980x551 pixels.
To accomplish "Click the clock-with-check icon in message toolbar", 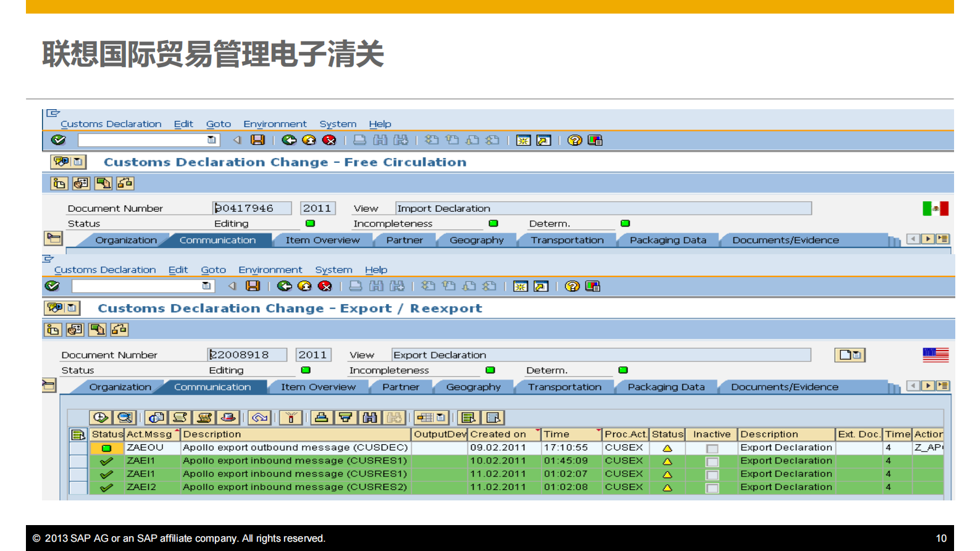I will [101, 418].
